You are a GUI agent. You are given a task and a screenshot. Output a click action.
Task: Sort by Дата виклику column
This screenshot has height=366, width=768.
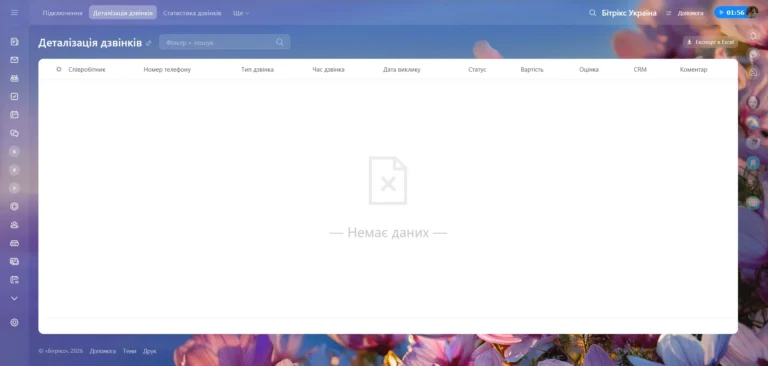click(402, 70)
